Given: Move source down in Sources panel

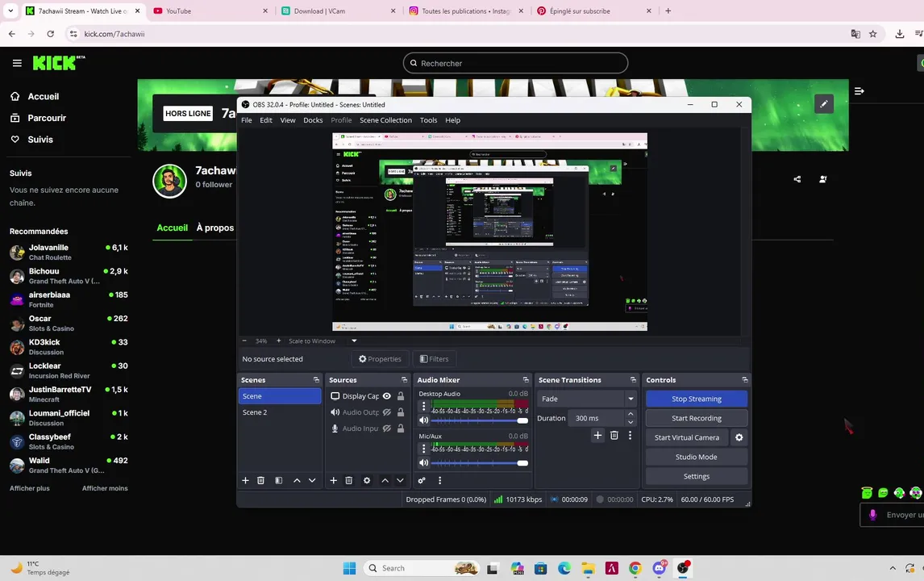Looking at the screenshot, I should [400, 481].
